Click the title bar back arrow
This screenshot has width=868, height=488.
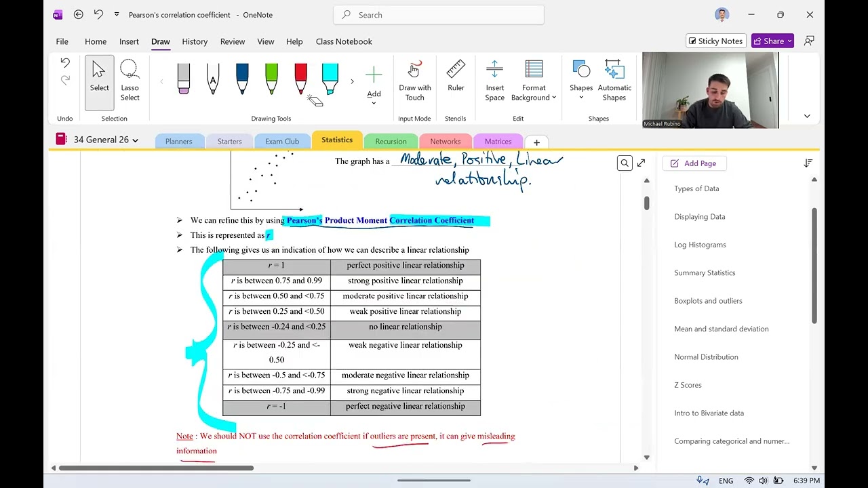[78, 14]
